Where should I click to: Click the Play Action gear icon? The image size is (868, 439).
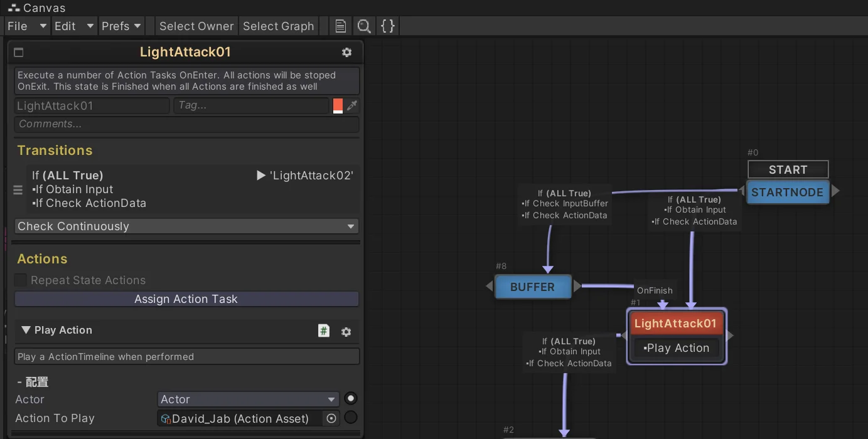click(346, 332)
